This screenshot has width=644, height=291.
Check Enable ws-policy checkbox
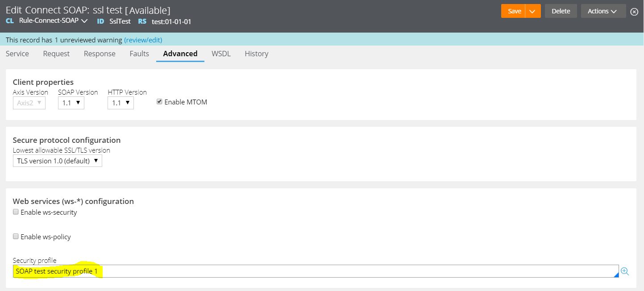[16, 237]
